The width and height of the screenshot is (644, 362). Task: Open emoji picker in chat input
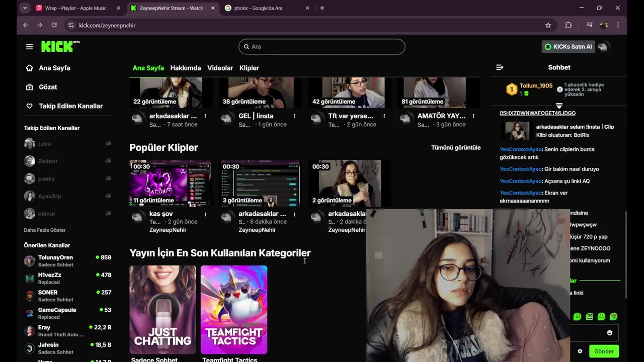(x=609, y=333)
